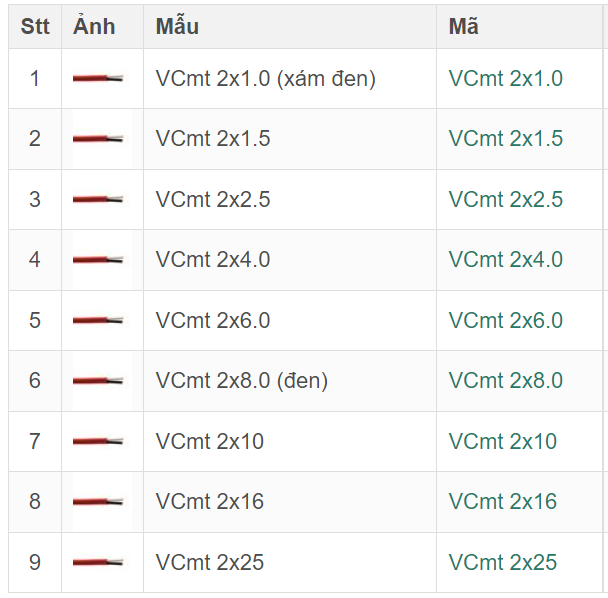Open the VCmt 2x16 code link
This screenshot has height=598, width=608.
502,502
